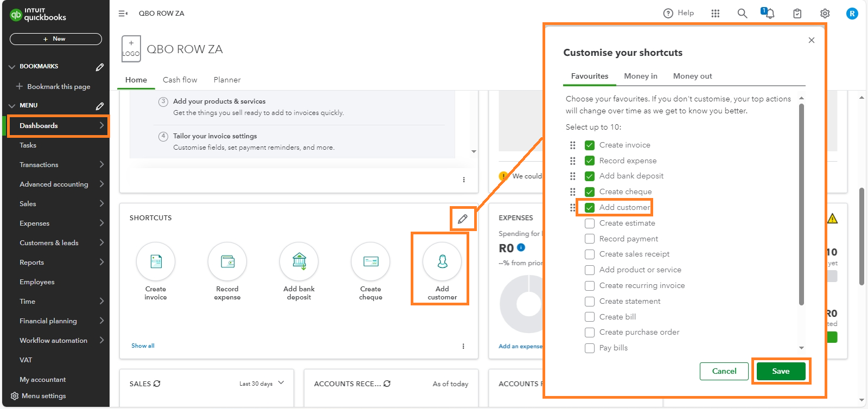Click the search magnifier icon
Screen dimensions: 868x409
(742, 14)
